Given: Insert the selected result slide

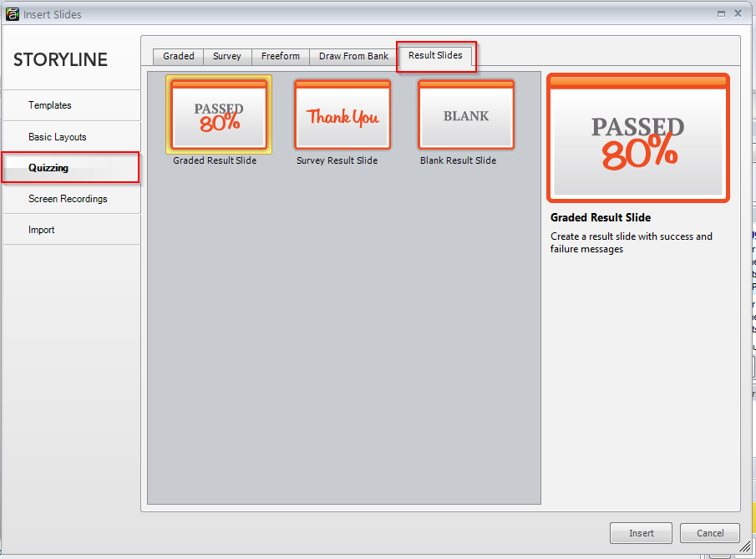Looking at the screenshot, I should coord(640,533).
